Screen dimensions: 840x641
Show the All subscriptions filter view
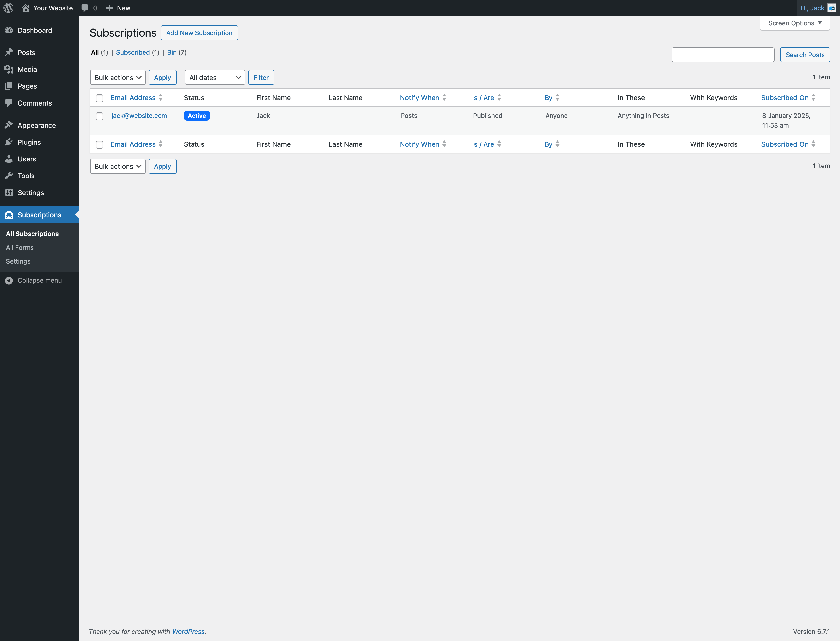[x=95, y=52]
